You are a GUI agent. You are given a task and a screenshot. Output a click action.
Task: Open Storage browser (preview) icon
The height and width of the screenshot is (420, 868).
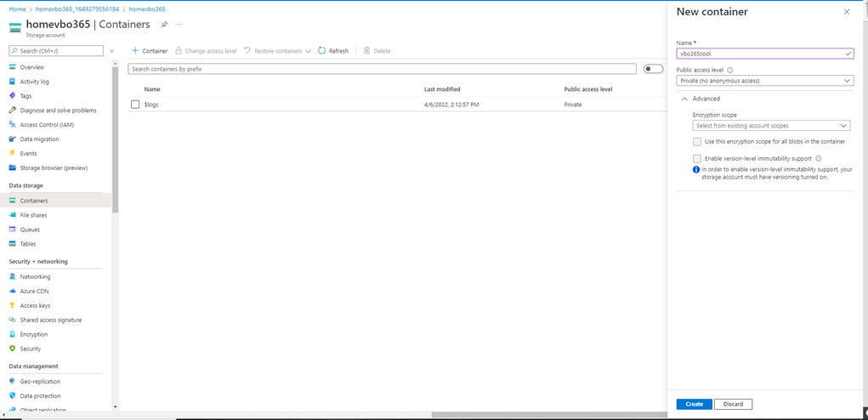(x=12, y=167)
